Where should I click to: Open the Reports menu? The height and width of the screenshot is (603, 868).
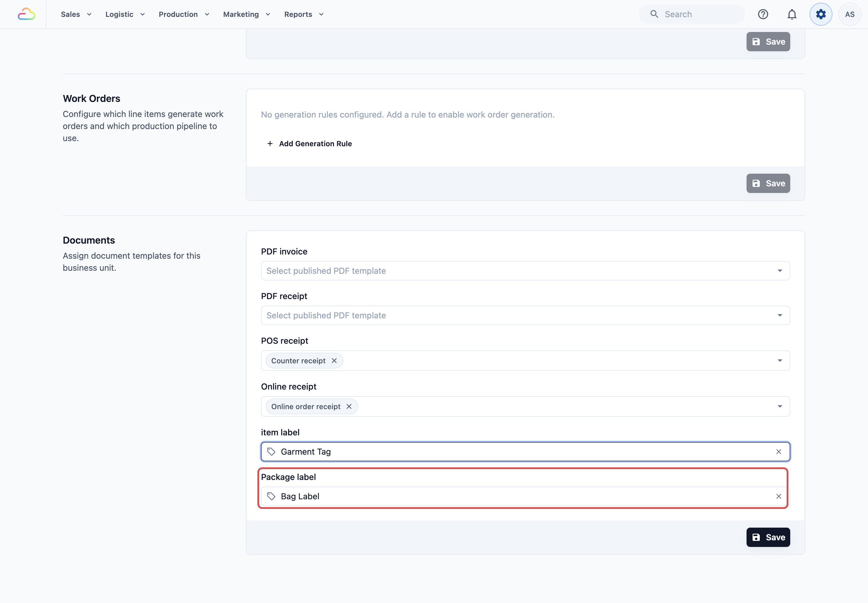point(304,14)
